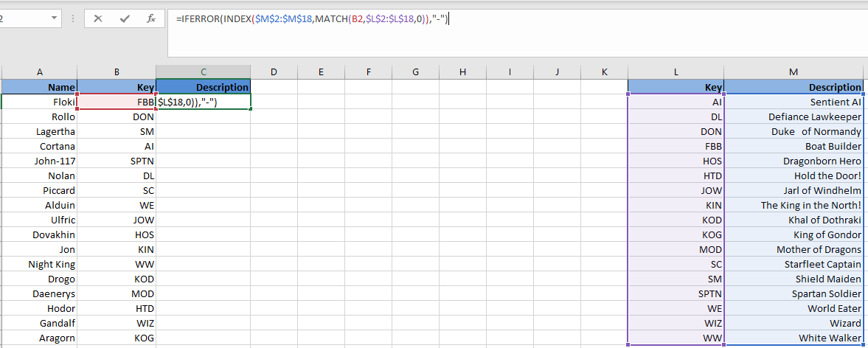This screenshot has height=348, width=868.
Task: Select column A header
Action: coord(40,72)
